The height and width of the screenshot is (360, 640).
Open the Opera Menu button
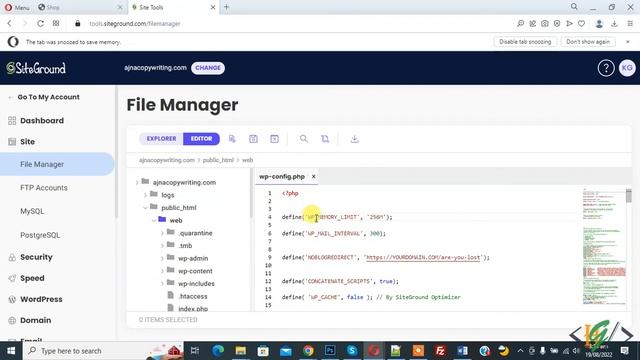click(17, 7)
